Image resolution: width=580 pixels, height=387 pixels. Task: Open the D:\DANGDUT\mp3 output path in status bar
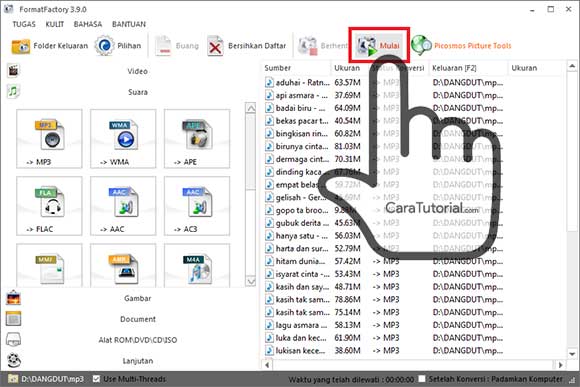[x=46, y=379]
